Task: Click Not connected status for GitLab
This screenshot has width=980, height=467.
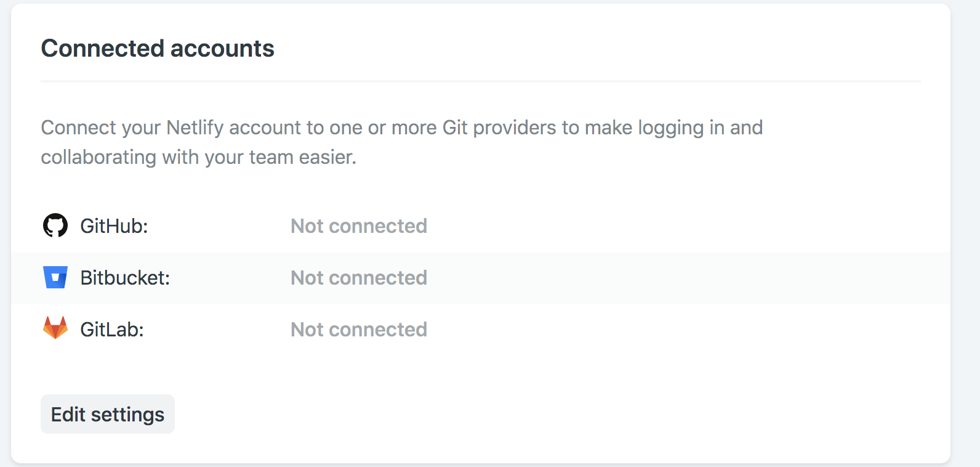Action: pyautogui.click(x=358, y=330)
